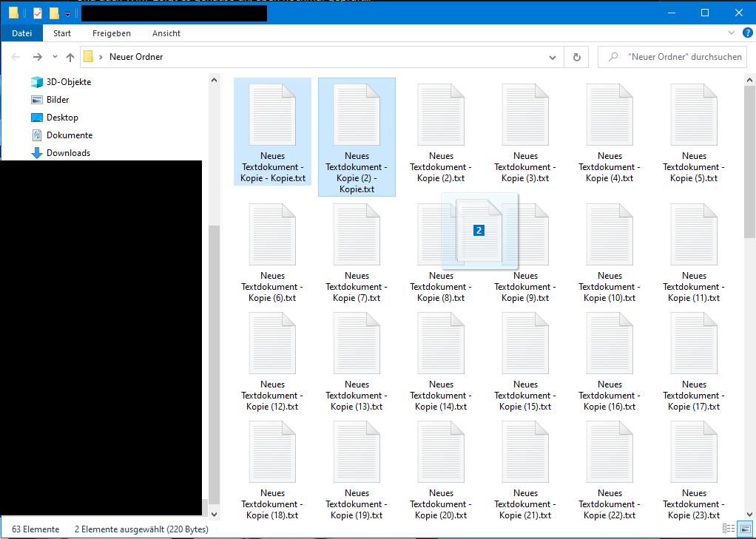The image size is (756, 539).
Task: Expand address bar history dropdown
Action: coord(553,58)
